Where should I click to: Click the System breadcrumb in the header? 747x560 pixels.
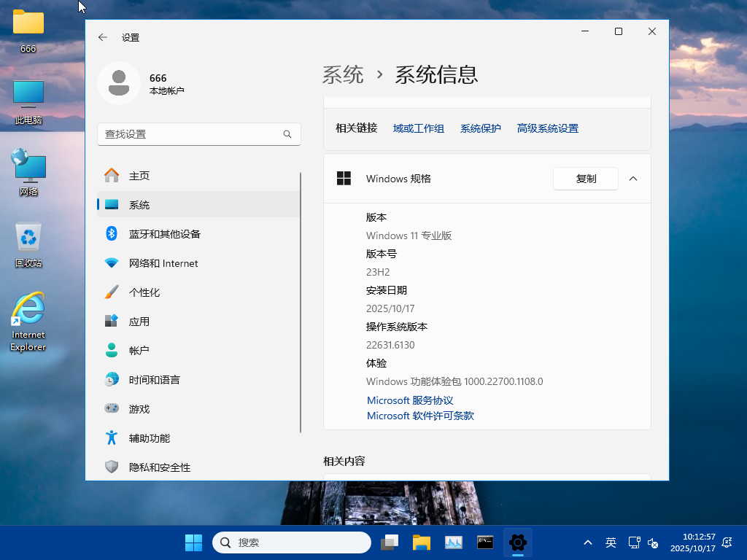[343, 74]
